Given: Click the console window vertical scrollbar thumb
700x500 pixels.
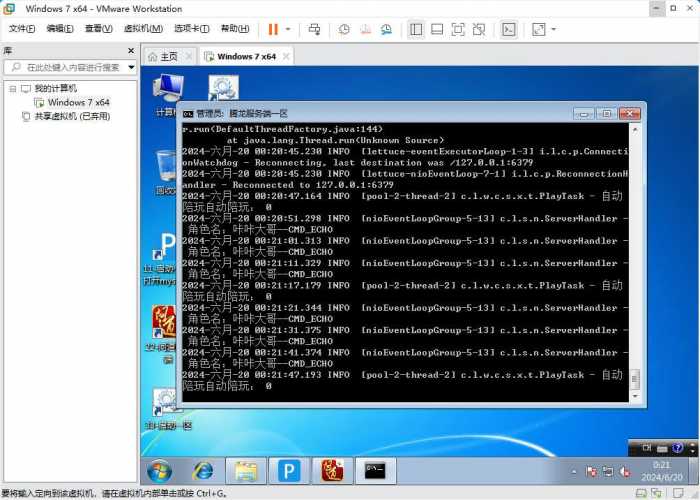Looking at the screenshot, I should point(635,379).
